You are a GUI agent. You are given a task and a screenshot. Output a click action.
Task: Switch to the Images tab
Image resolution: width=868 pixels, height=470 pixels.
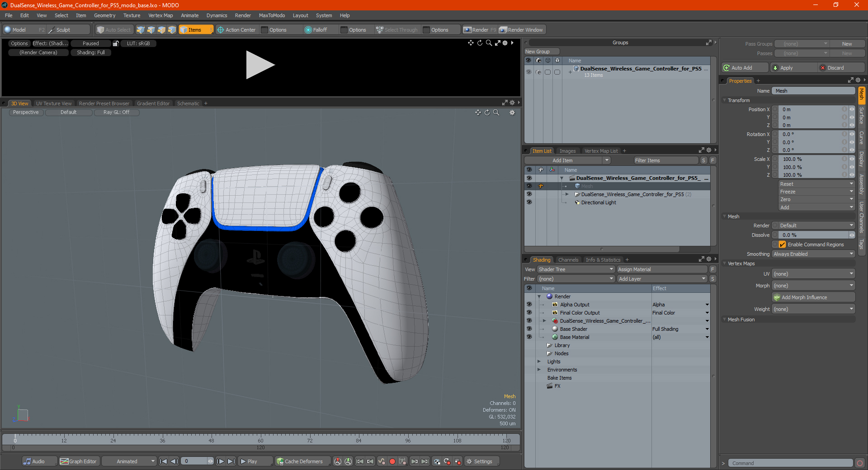coord(568,151)
